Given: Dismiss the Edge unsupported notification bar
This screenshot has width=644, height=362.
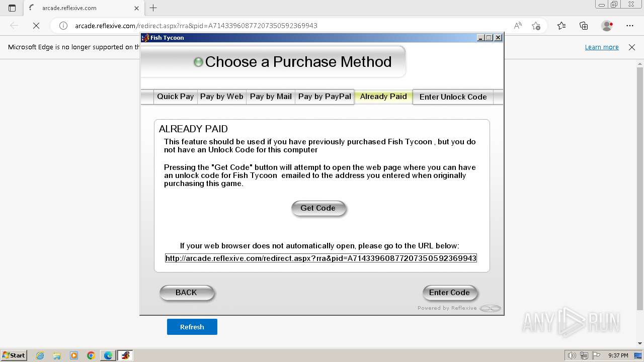Looking at the screenshot, I should [x=632, y=47].
